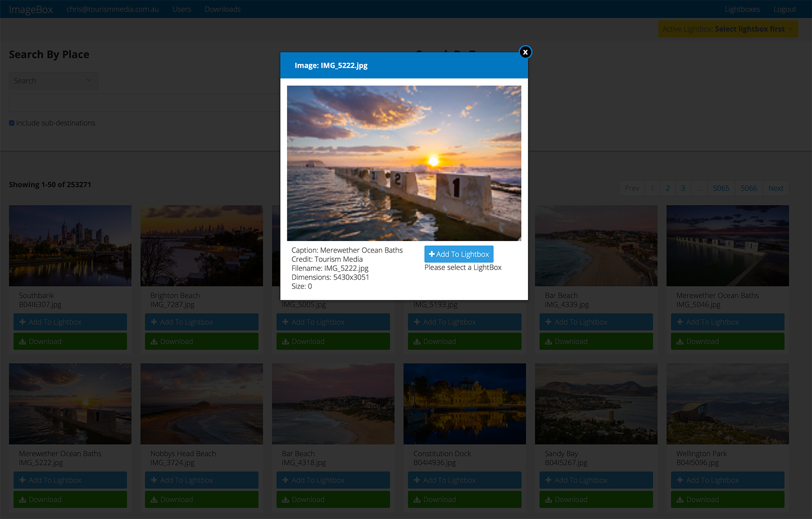This screenshot has width=812, height=519.
Task: Open the Bar Beach IMG_4318 thumbnail
Action: click(333, 404)
